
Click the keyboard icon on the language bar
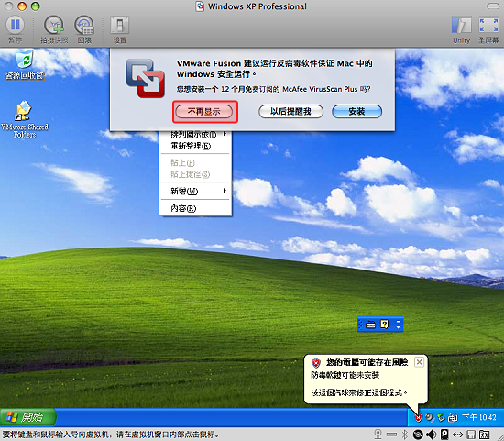370,325
